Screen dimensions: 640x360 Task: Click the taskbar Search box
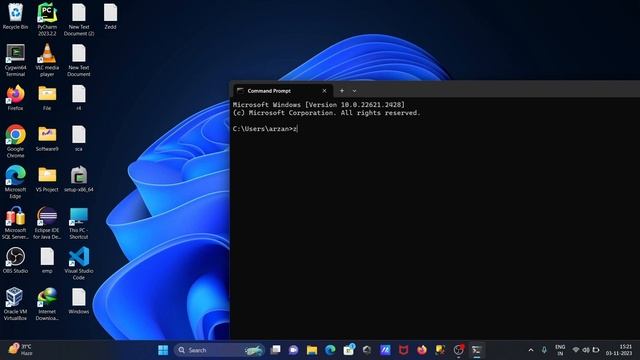click(x=220, y=350)
